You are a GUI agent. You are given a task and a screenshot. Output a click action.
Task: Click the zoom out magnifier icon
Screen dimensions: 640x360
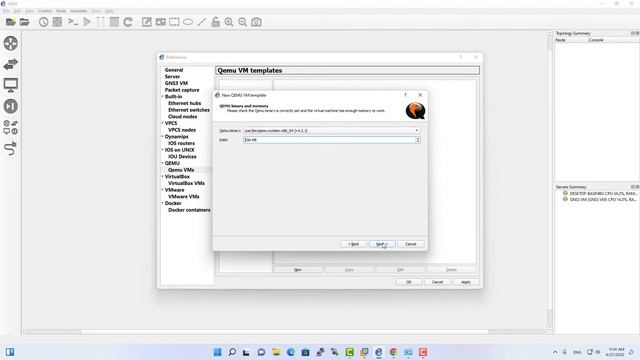tap(242, 22)
